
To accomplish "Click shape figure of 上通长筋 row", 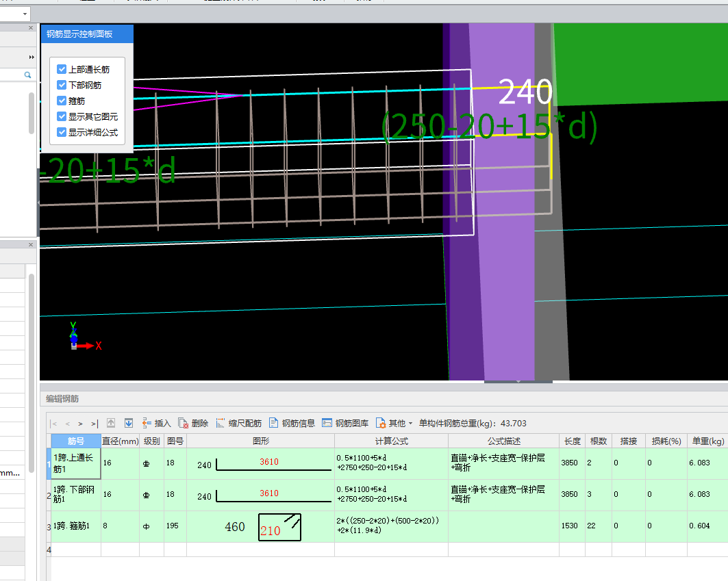I will 260,463.
